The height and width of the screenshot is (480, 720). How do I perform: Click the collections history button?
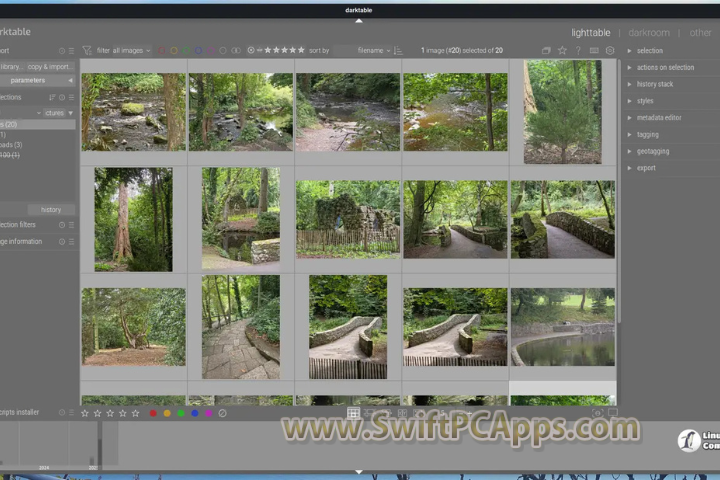tap(51, 209)
